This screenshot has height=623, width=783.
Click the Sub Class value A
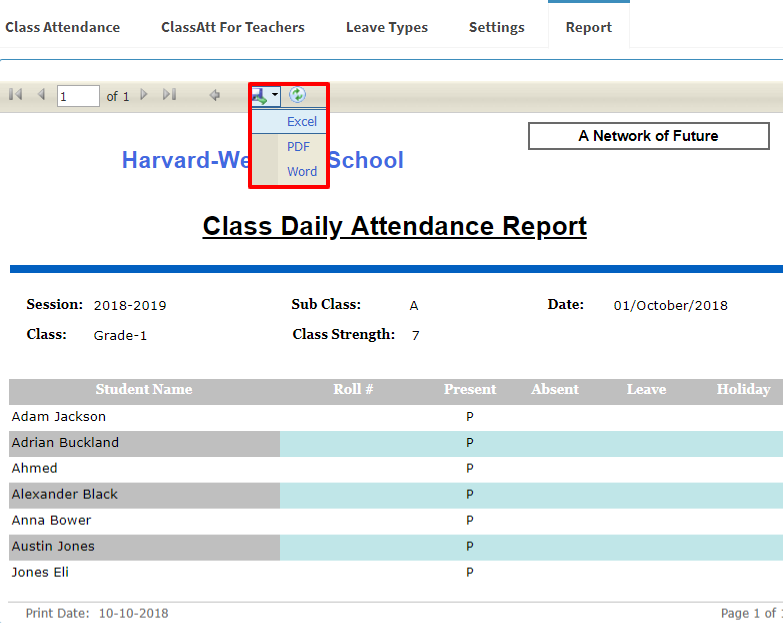(414, 306)
